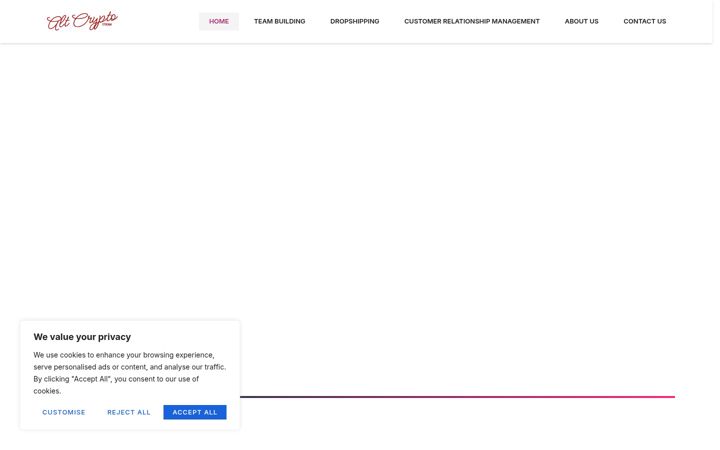The image size is (720, 450).
Task: Go to the Contact Us page
Action: tap(645, 22)
